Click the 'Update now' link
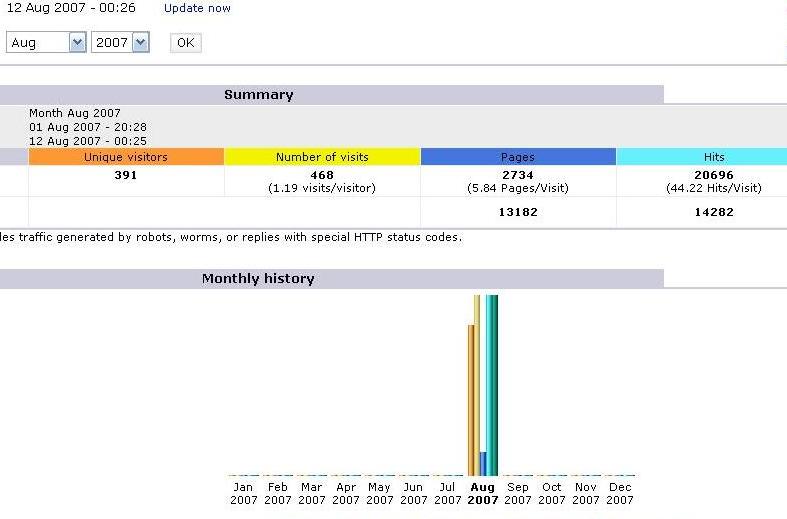Screen dimensions: 787x519 [197, 8]
